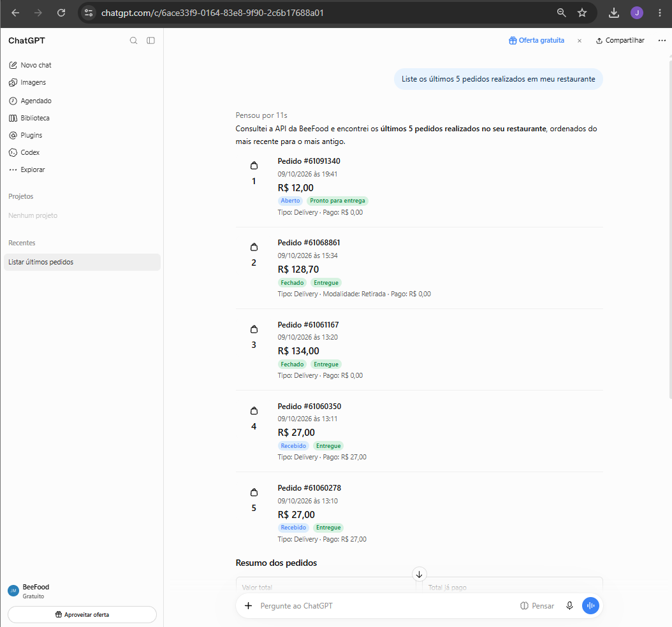Click the Compartilhar button

click(620, 40)
